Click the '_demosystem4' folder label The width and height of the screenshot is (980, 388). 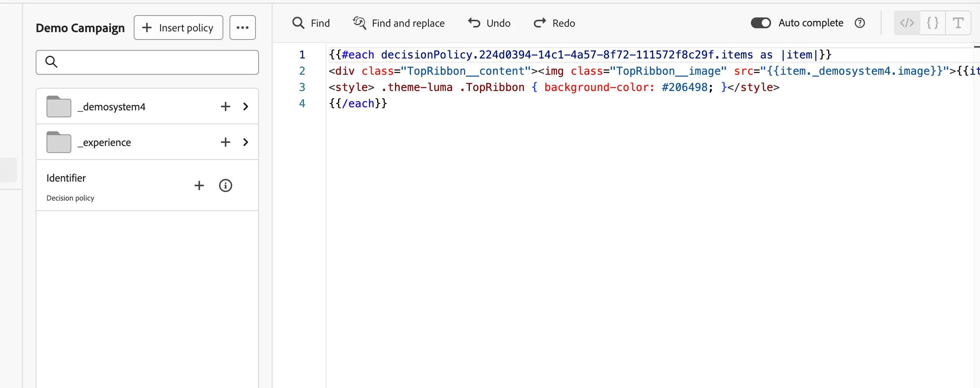coord(112,107)
